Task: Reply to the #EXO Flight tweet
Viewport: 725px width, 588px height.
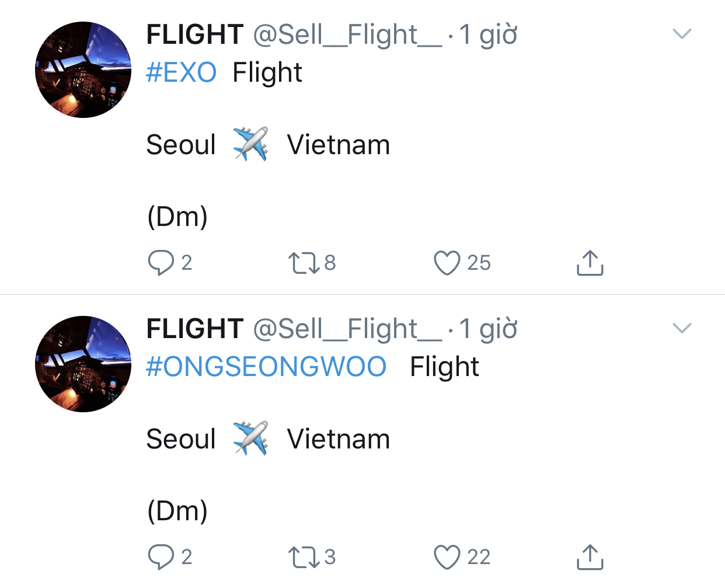Action: [161, 263]
